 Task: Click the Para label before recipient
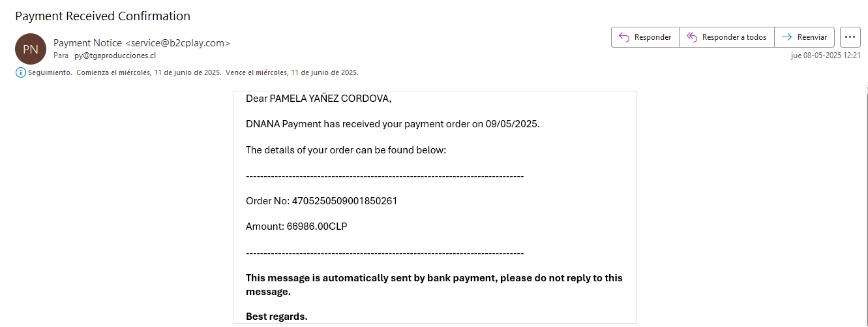[x=61, y=55]
